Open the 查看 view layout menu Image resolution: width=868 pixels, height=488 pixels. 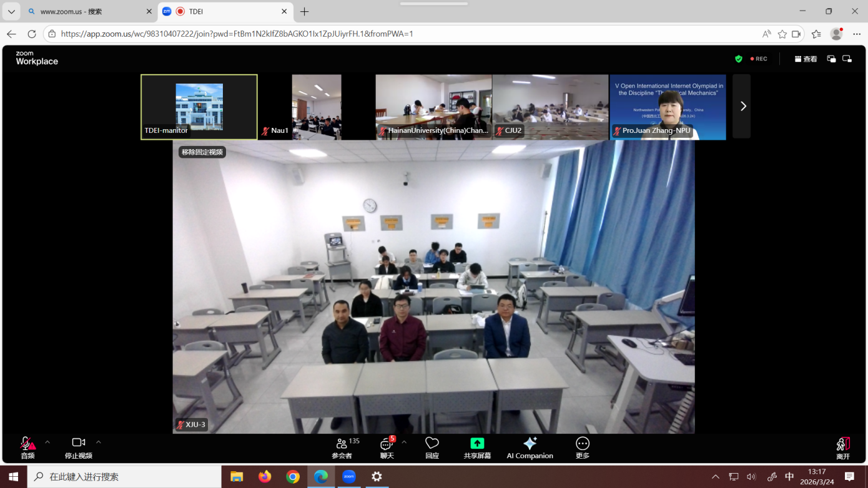tap(806, 59)
